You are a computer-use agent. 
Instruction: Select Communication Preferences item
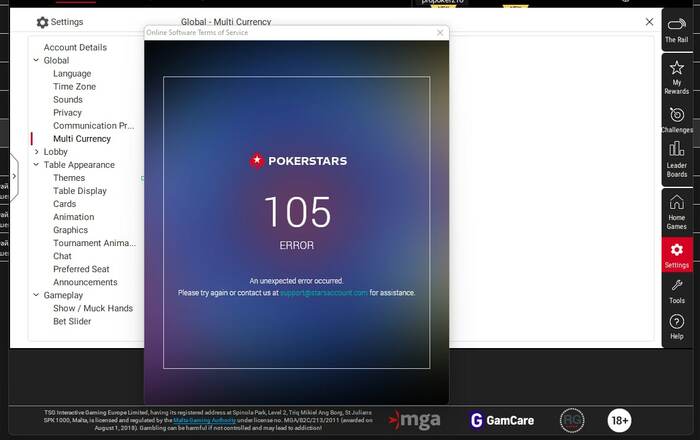point(93,126)
